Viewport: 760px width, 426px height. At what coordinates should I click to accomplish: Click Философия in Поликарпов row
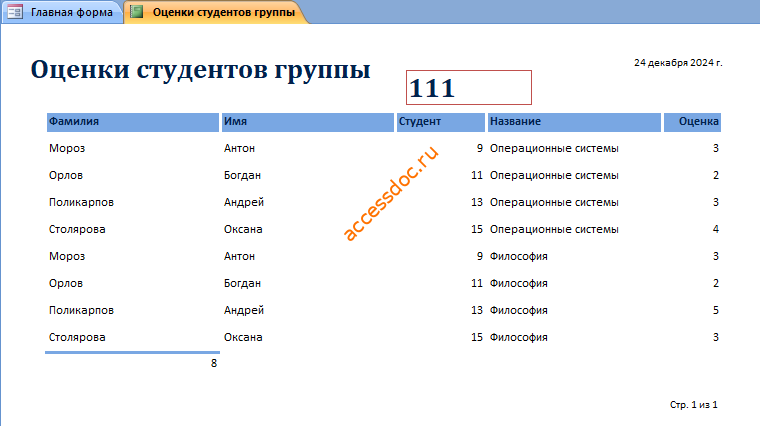(519, 310)
